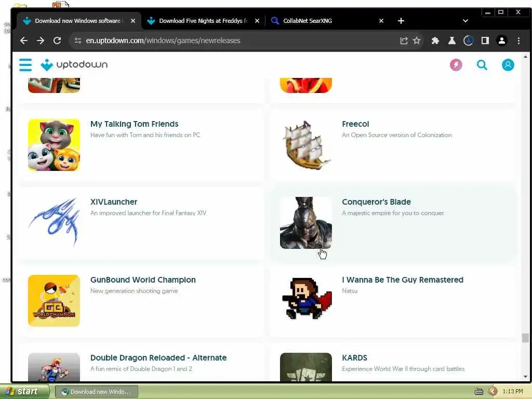This screenshot has height=399, width=532.
Task: Open the on-screen keyboard tray icon
Action: tap(478, 392)
